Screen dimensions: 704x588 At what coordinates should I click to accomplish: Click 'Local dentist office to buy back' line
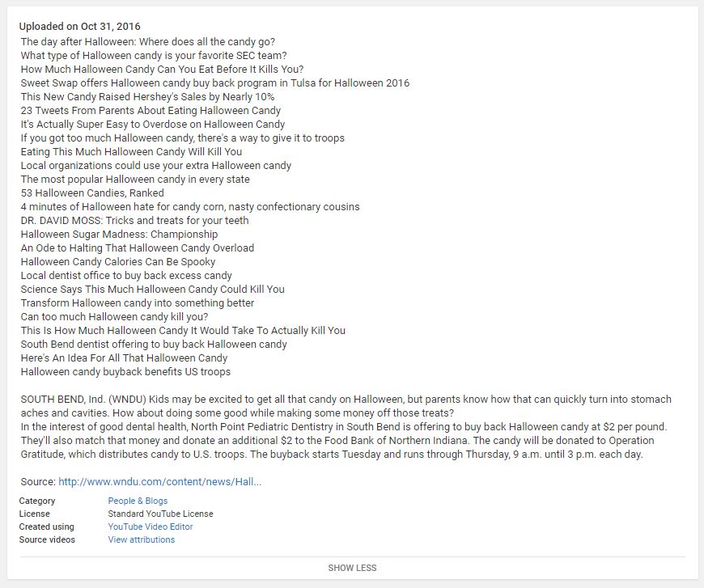(126, 276)
